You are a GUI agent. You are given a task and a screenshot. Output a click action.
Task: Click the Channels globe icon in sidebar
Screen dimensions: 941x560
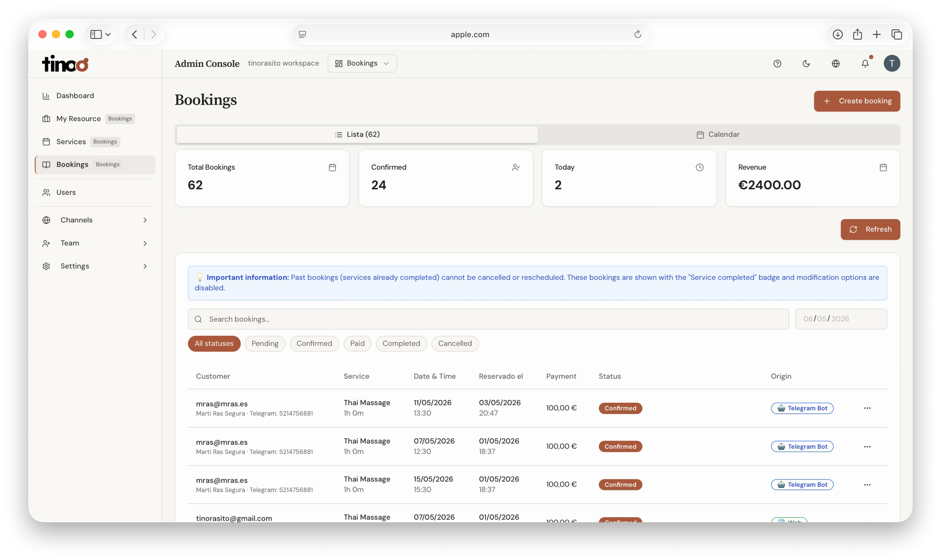coord(46,220)
